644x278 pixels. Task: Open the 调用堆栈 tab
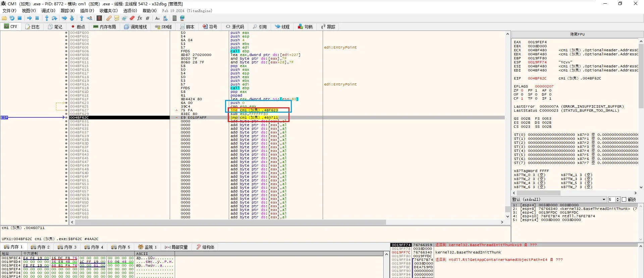pos(136,27)
